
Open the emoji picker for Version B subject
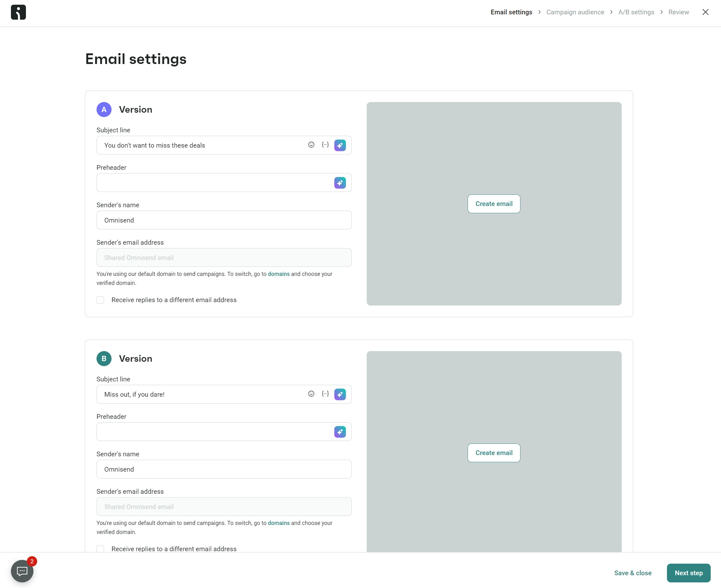tap(311, 394)
